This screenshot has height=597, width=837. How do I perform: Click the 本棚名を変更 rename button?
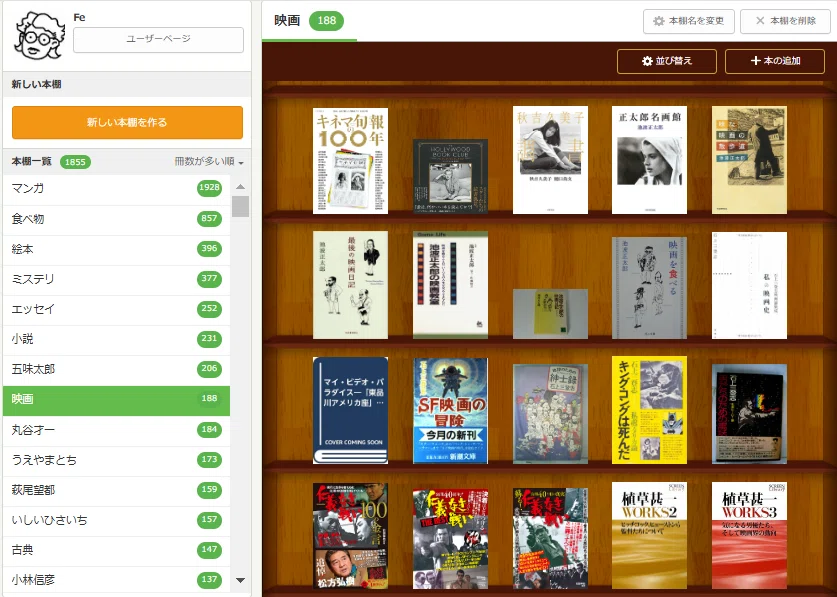pos(689,21)
